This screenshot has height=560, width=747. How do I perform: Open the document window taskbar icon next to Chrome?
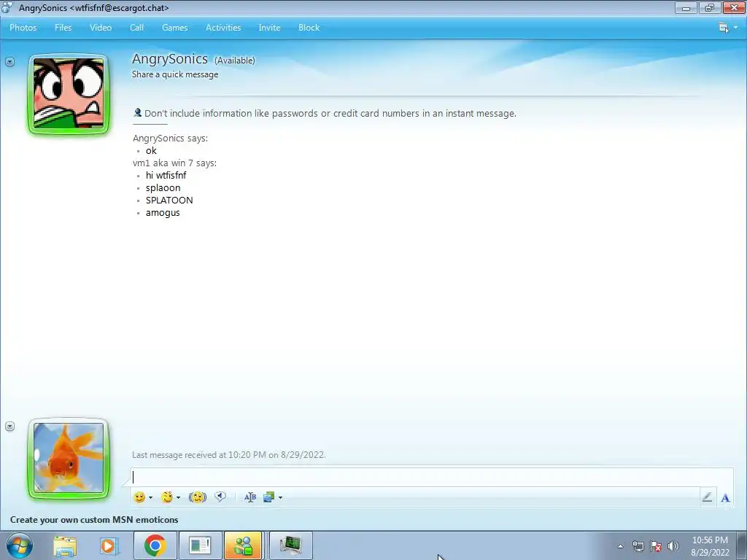[x=200, y=545]
